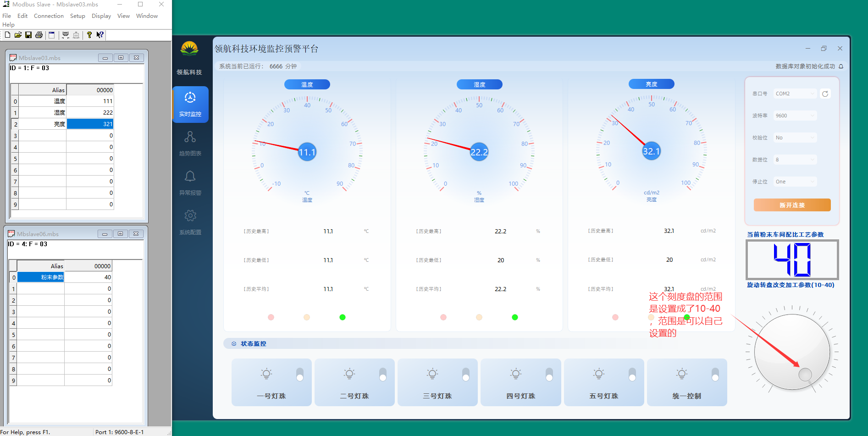Viewport: 868px width, 436px height.
Task: Select the value 111 cell in Mbslave03
Action: (90, 101)
